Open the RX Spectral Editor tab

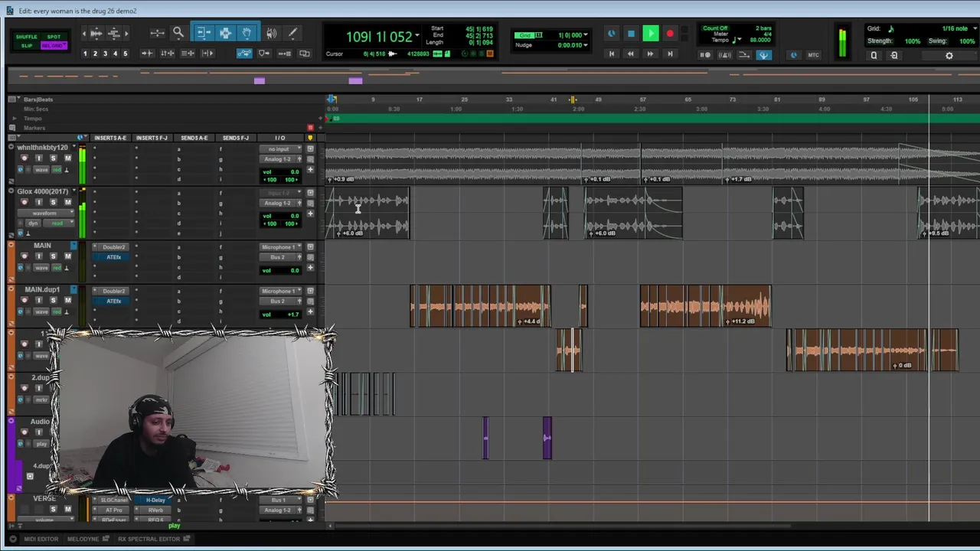[x=149, y=539]
